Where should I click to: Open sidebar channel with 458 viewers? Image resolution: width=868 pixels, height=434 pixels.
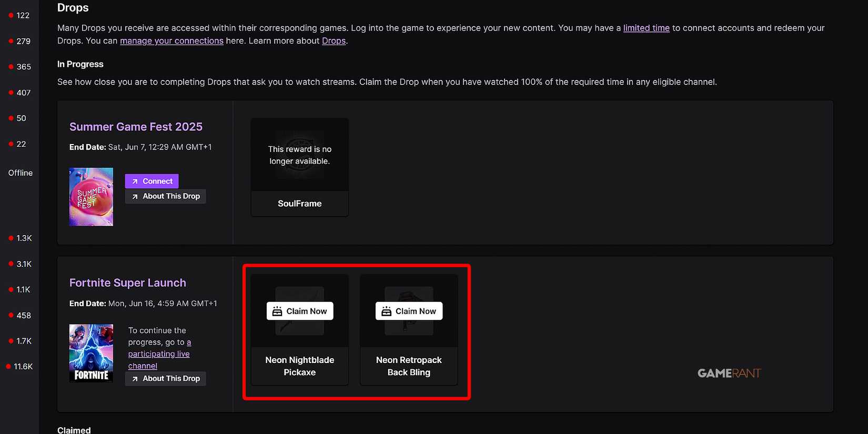coord(19,316)
